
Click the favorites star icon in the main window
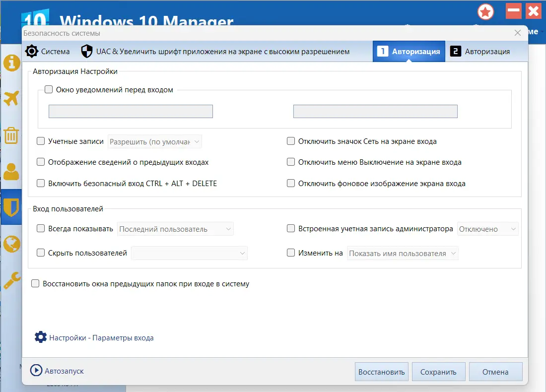[485, 12]
